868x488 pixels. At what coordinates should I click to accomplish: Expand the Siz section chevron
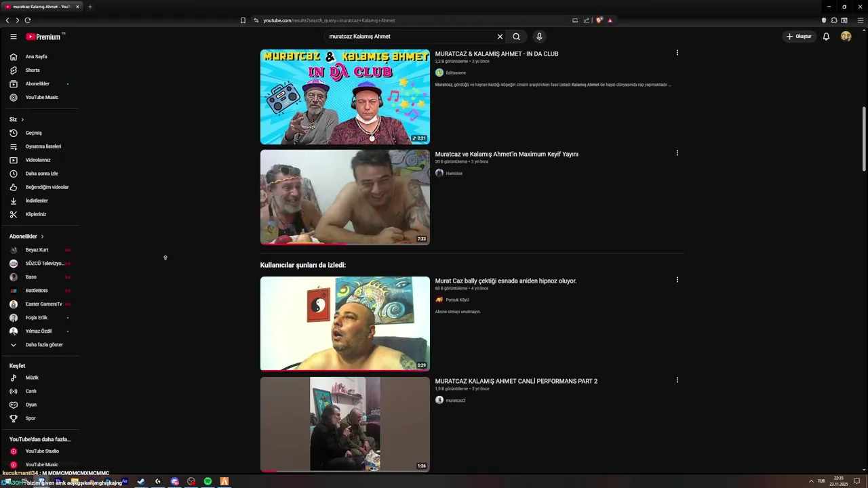point(22,120)
